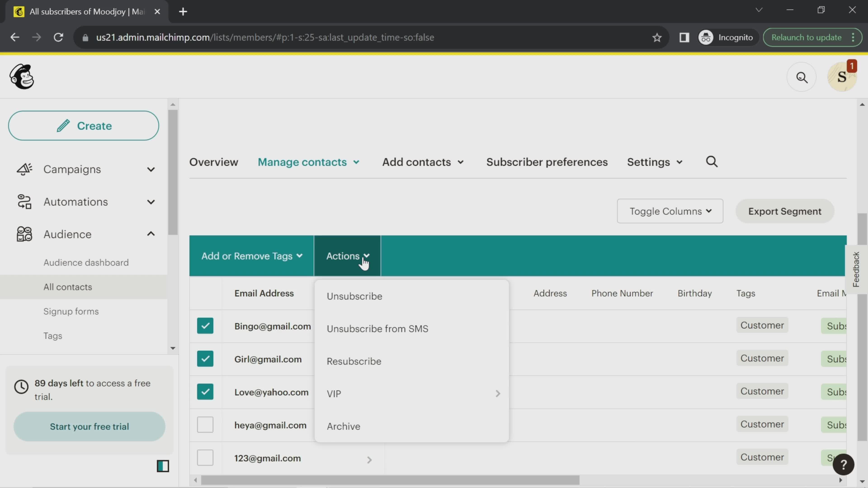Open the Audience dashboard icon

86,262
